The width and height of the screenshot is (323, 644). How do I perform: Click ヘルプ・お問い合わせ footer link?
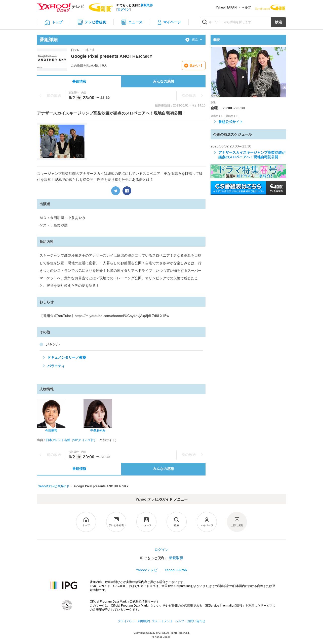click(x=190, y=621)
